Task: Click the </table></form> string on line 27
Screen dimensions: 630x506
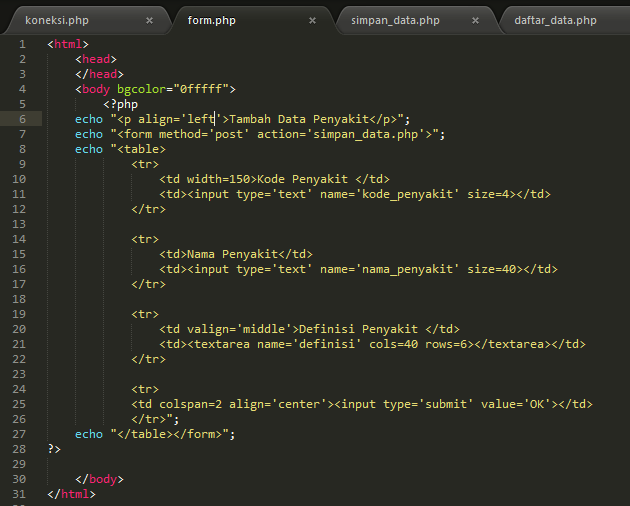Action: tap(170, 434)
